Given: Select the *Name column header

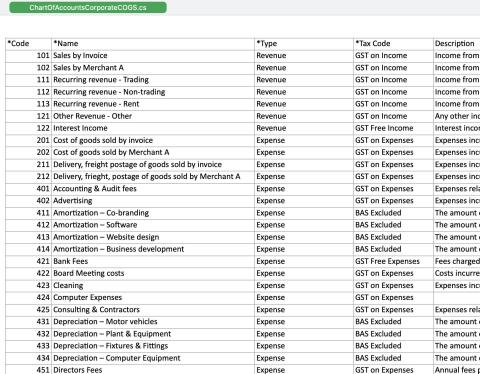Looking at the screenshot, I should (x=153, y=44).
